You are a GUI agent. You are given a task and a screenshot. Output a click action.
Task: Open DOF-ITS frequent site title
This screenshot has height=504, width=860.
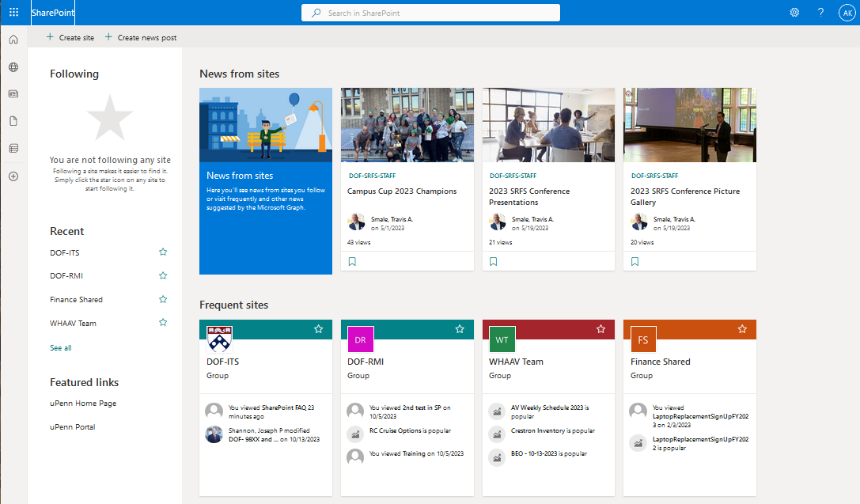222,362
